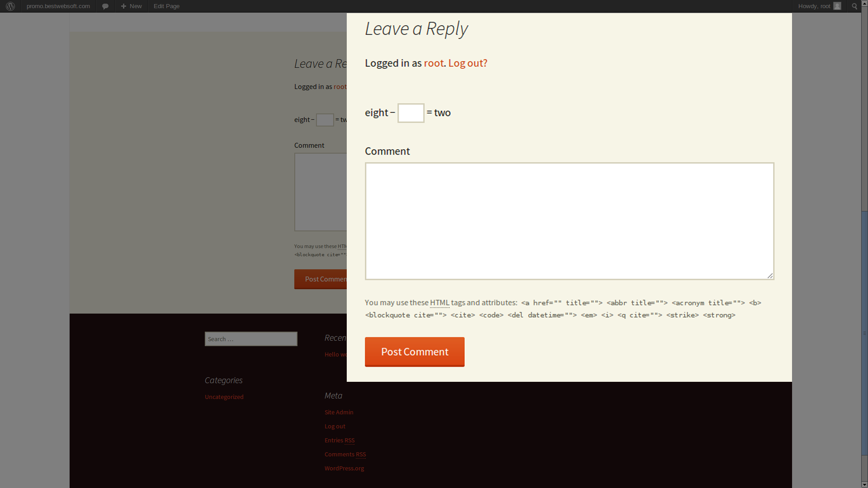The height and width of the screenshot is (488, 868).
Task: Click the root profile link in popup
Action: point(434,63)
